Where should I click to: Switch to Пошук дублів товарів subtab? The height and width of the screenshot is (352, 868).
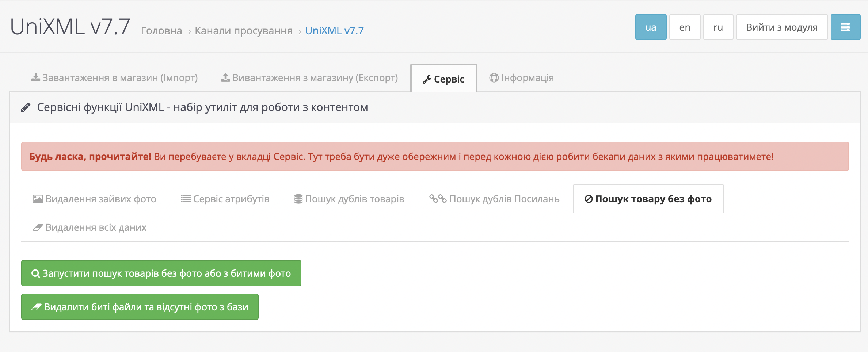coord(349,199)
